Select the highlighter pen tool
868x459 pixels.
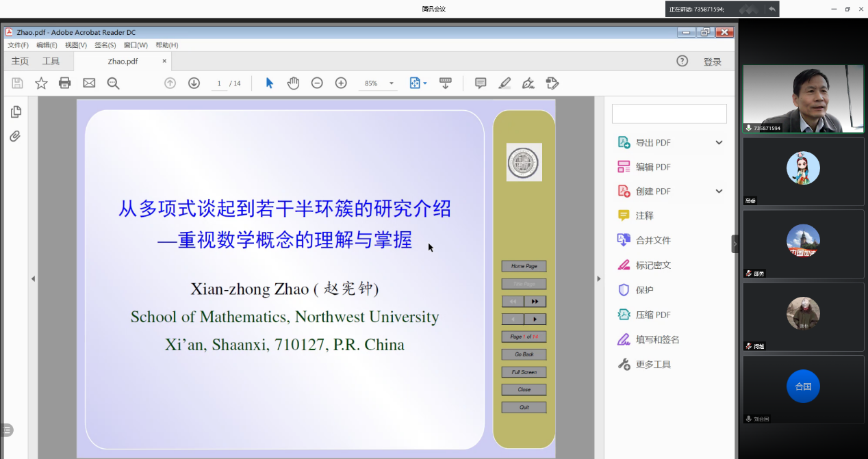click(505, 83)
